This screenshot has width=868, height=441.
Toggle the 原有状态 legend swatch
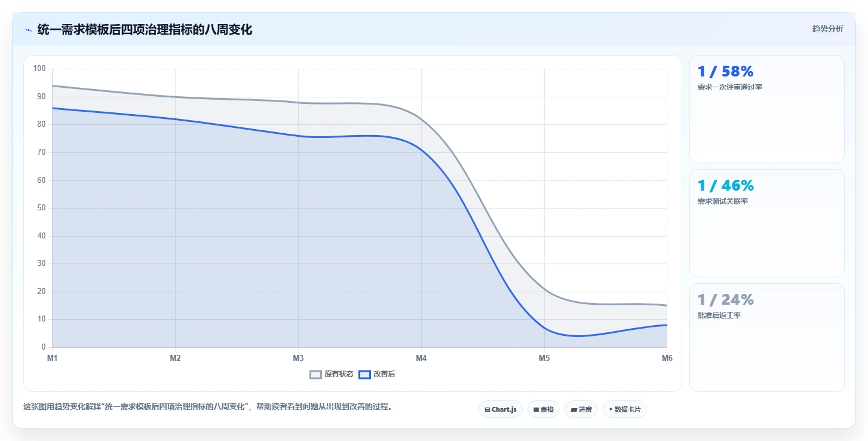pos(315,375)
